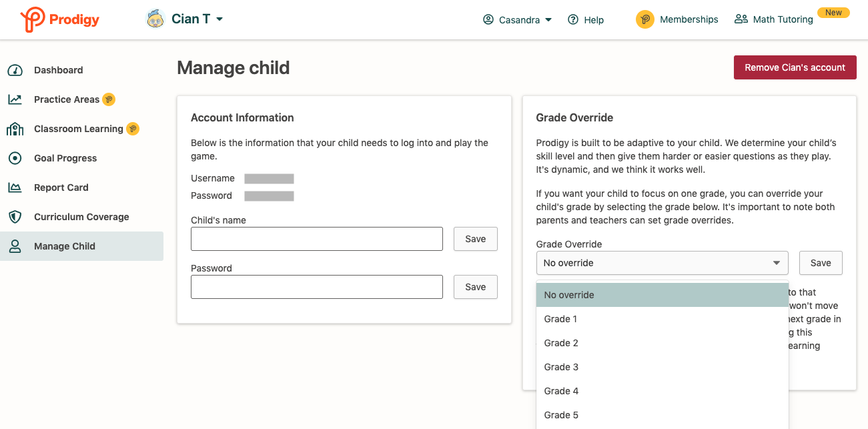Click the Memberships coin icon
868x429 pixels.
click(644, 19)
